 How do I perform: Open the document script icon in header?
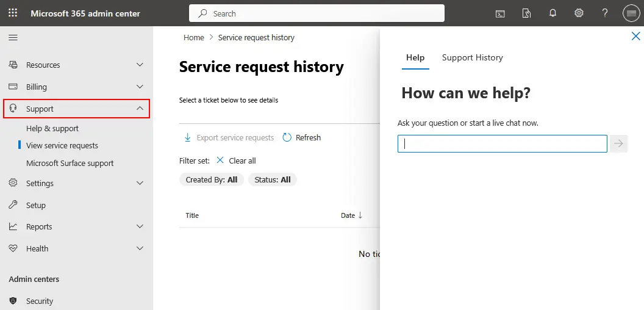[526, 13]
